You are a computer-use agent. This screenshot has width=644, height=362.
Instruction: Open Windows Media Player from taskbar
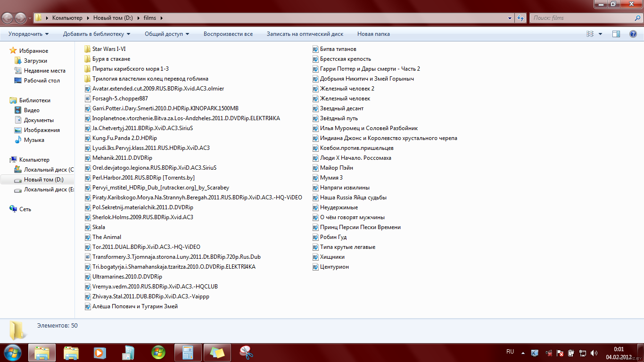pyautogui.click(x=99, y=352)
